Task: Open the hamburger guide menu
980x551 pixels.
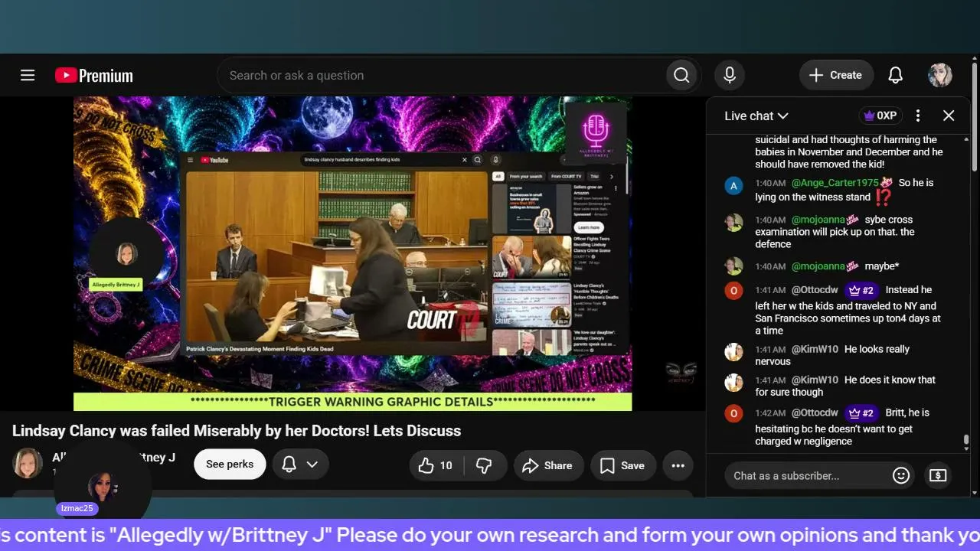Action: (28, 75)
